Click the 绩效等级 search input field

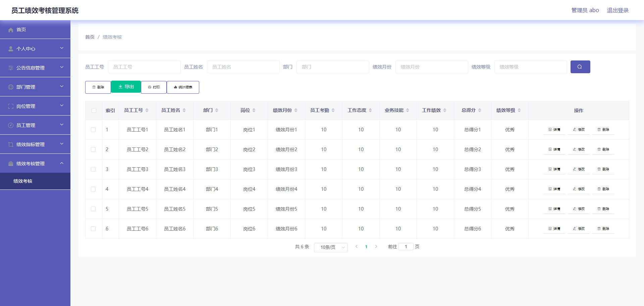tap(531, 67)
